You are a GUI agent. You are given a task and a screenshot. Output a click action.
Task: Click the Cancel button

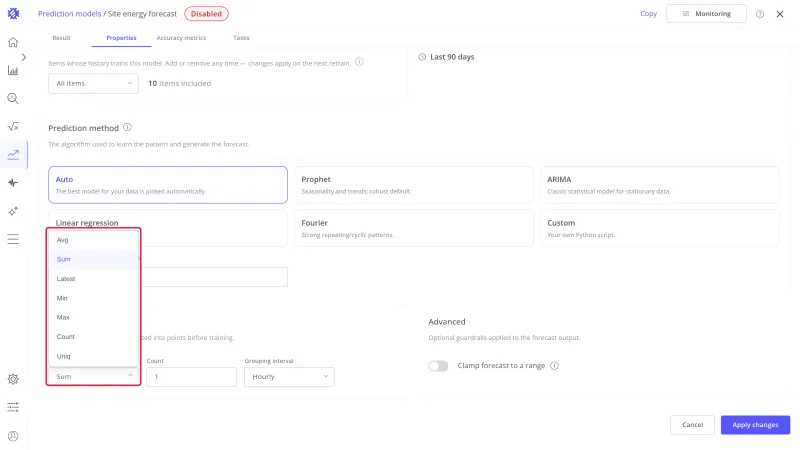[692, 425]
